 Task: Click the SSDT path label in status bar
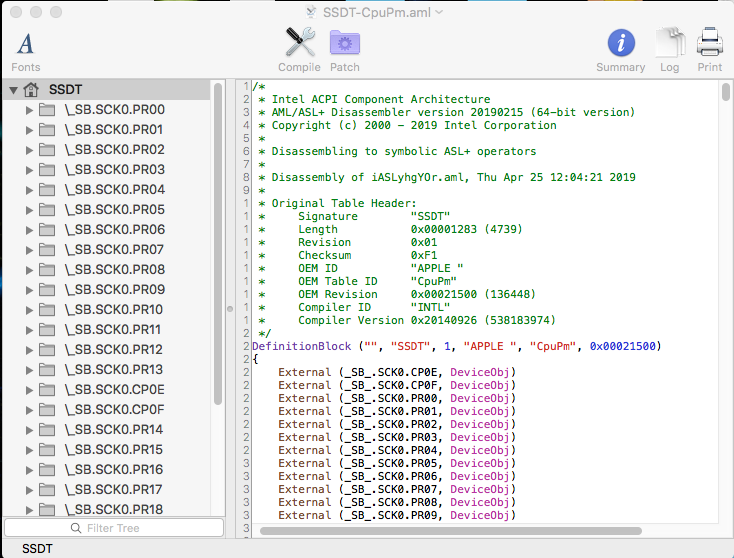[x=37, y=549]
